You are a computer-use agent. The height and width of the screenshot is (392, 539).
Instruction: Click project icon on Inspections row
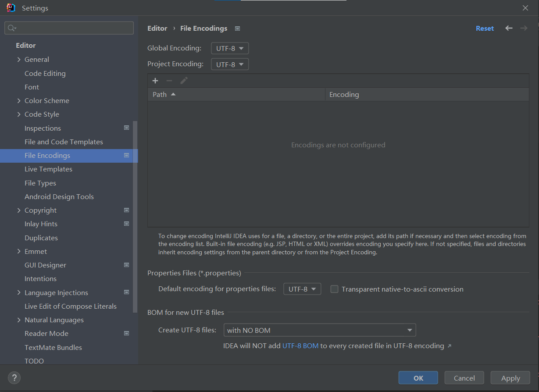pyautogui.click(x=126, y=128)
